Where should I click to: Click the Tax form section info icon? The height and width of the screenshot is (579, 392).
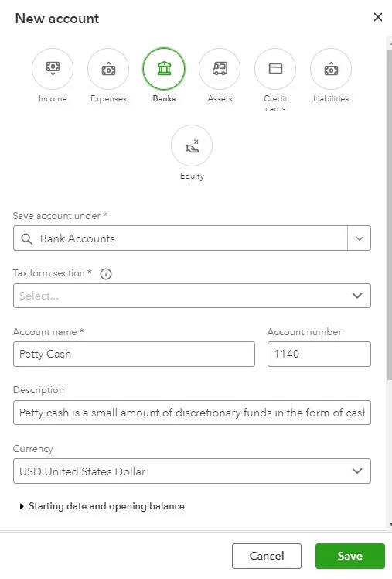point(106,274)
